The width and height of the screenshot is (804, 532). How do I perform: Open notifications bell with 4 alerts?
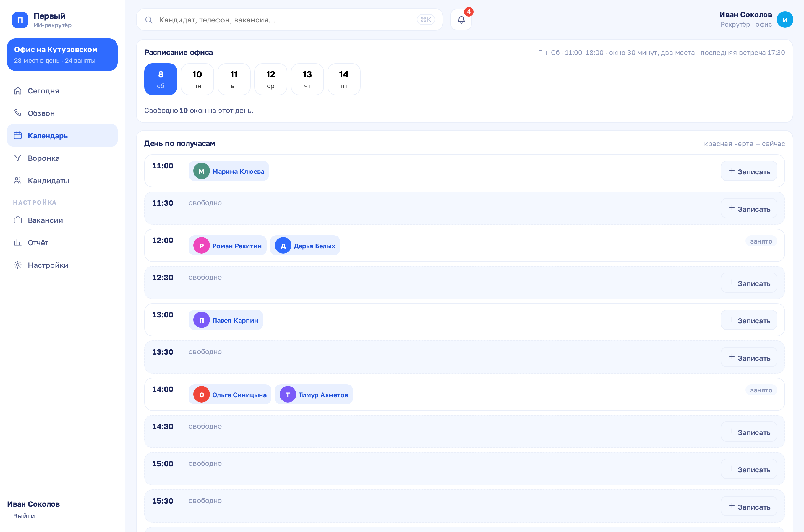[x=461, y=20]
